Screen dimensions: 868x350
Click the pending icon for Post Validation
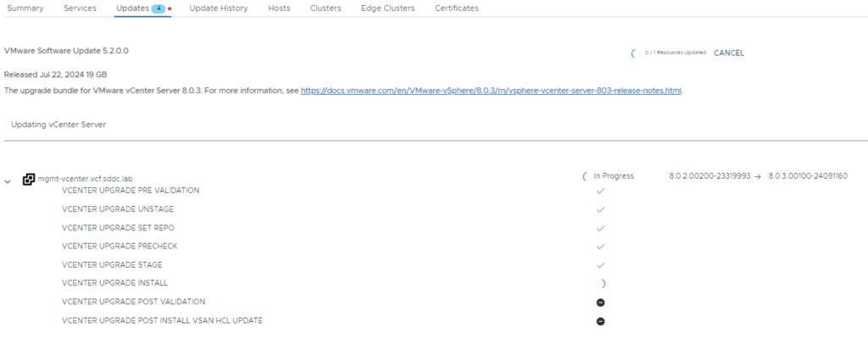click(x=600, y=303)
